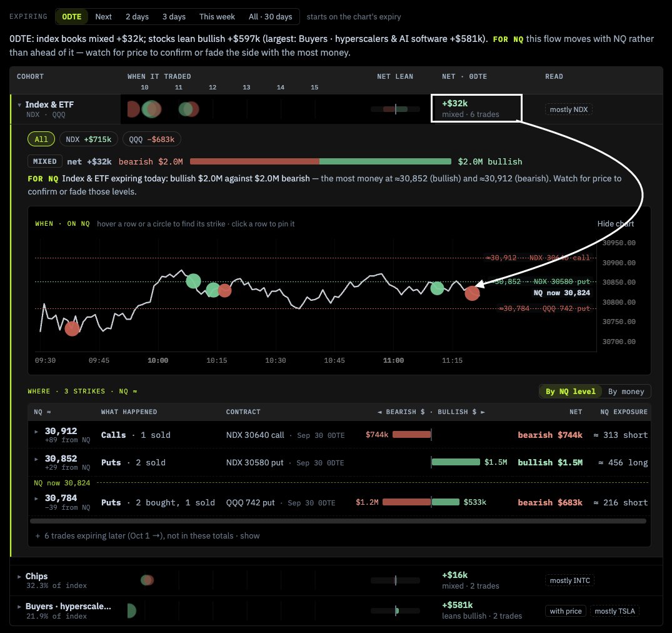This screenshot has width=672, height=633.
Task: Click the red chart circle near 09:37
Action: (x=72, y=328)
